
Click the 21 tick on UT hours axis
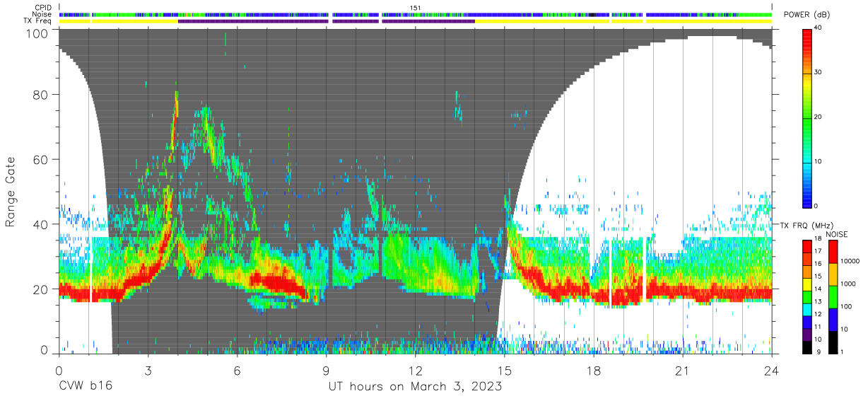click(x=683, y=371)
